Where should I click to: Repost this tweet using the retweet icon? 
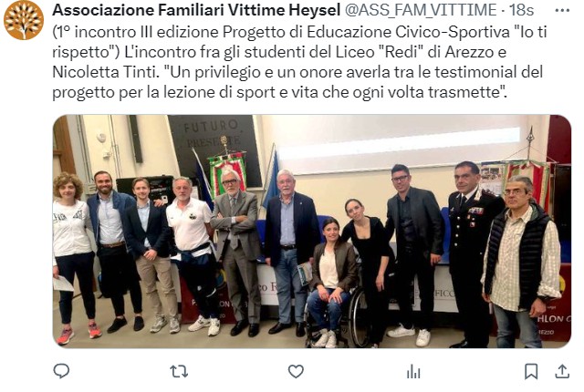click(179, 371)
